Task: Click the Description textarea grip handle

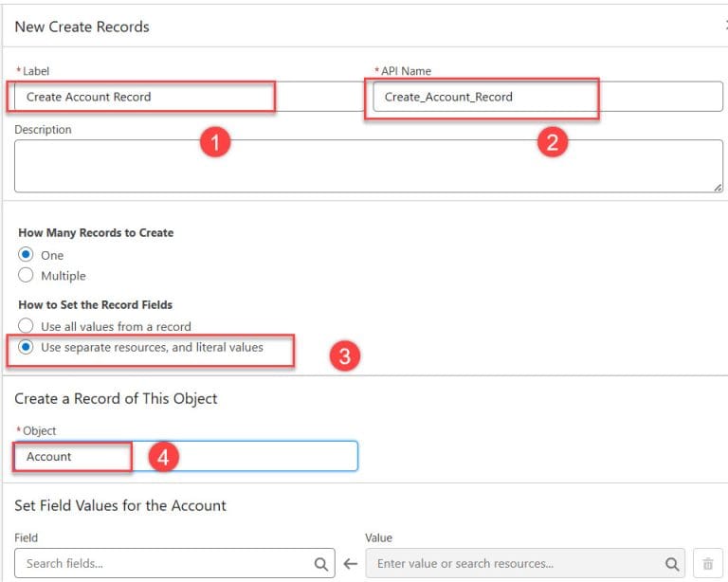Action: click(x=718, y=188)
